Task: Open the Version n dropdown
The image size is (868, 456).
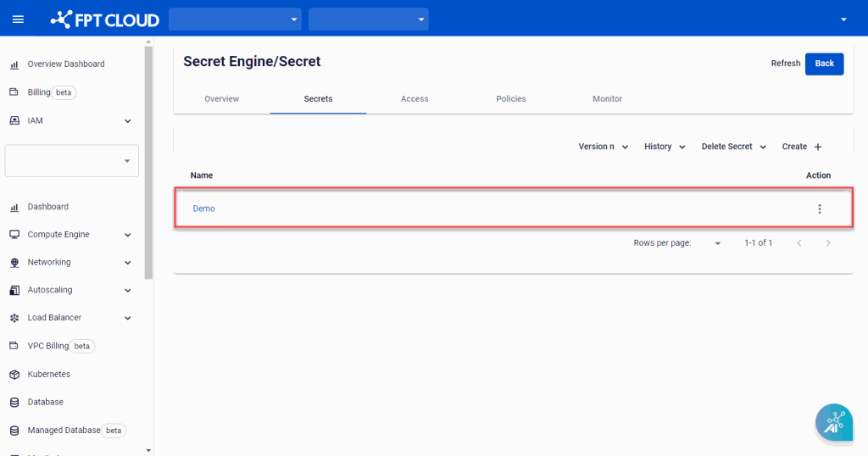Action: tap(604, 147)
